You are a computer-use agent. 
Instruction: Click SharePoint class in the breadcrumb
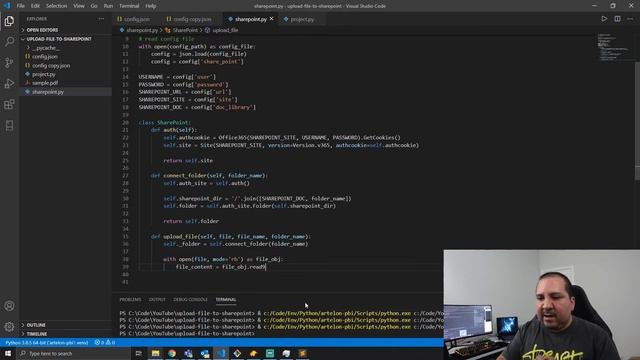click(184, 30)
